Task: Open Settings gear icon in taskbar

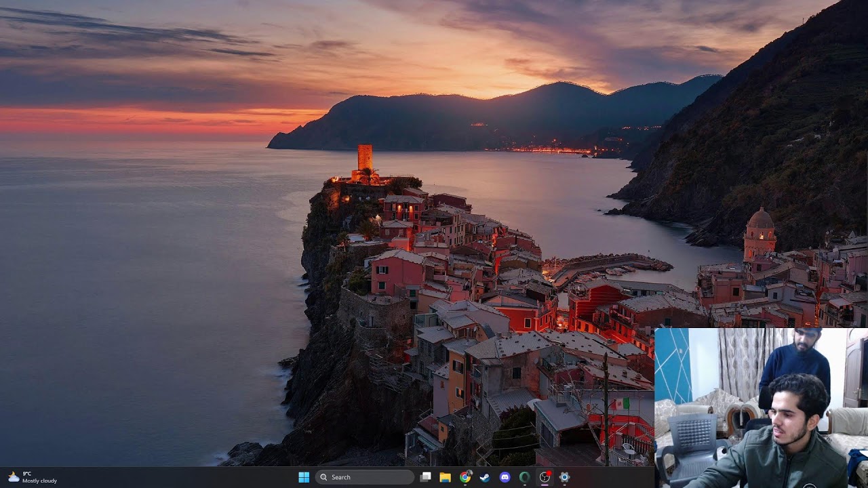Action: [x=564, y=477]
